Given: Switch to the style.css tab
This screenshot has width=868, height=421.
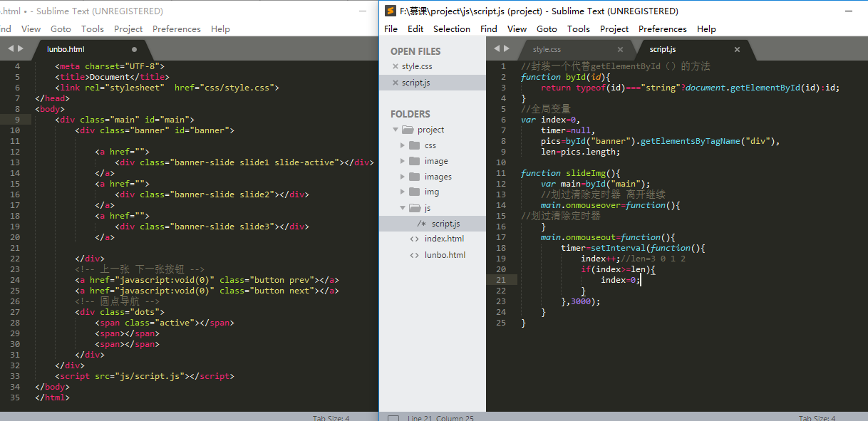Looking at the screenshot, I should point(547,50).
